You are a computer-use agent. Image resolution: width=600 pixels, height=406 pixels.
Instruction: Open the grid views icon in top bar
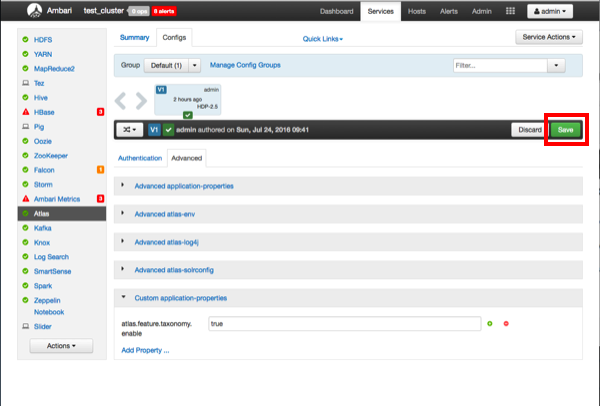click(x=510, y=11)
